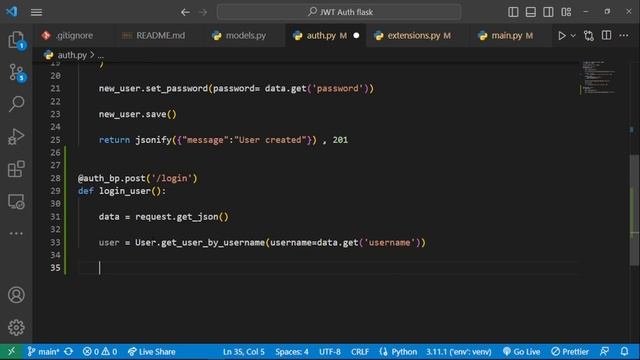Toggle the secondary side bar
This screenshot has height=360, width=640.
[x=548, y=12]
